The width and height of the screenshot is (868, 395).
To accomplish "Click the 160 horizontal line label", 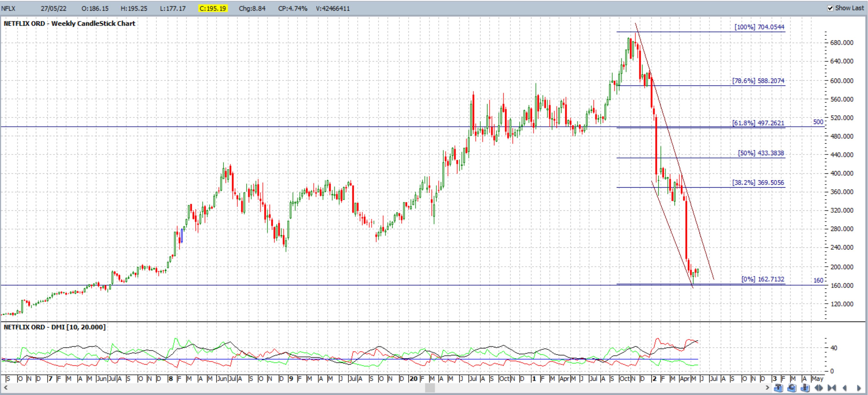I will [818, 280].
